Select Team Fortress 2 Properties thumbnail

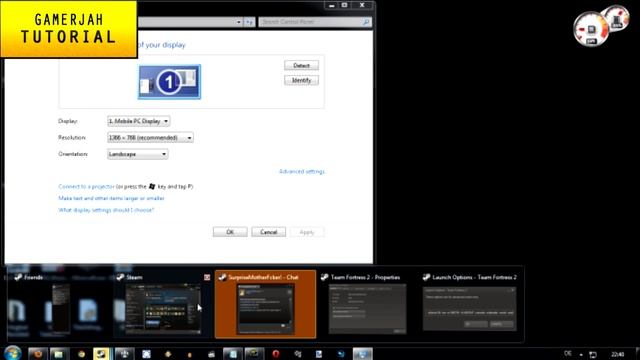pyautogui.click(x=367, y=304)
